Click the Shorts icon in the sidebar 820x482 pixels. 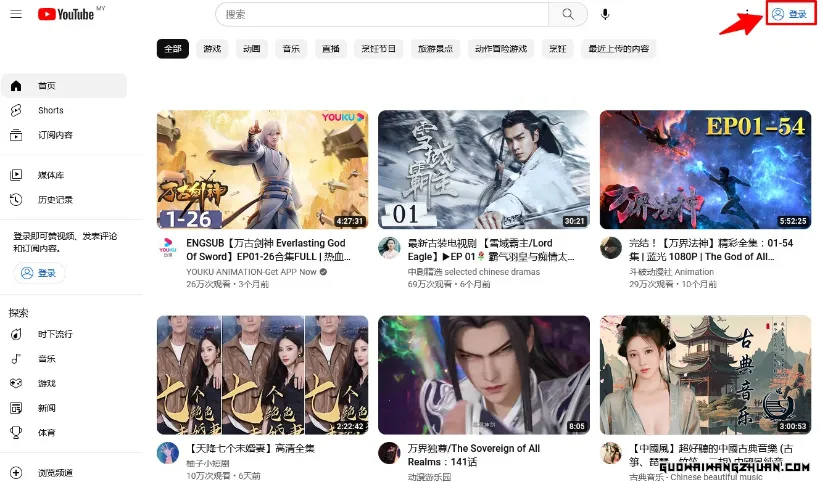pos(16,110)
